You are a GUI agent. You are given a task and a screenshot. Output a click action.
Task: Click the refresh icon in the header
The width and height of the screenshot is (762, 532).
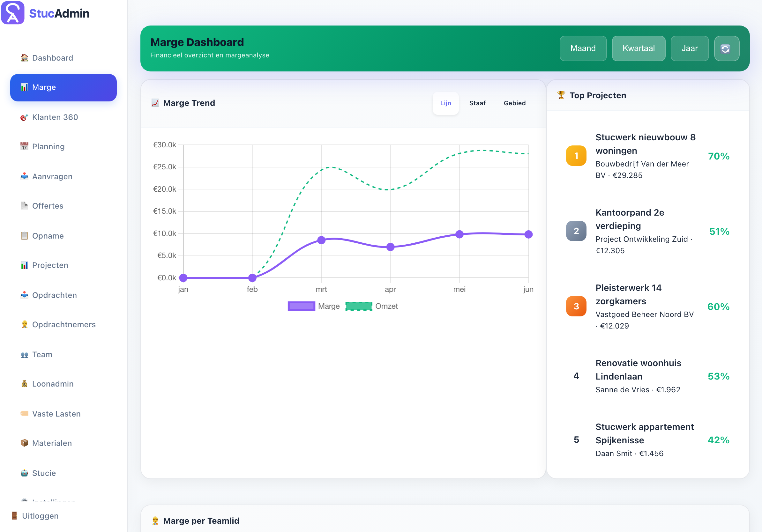[726, 48]
